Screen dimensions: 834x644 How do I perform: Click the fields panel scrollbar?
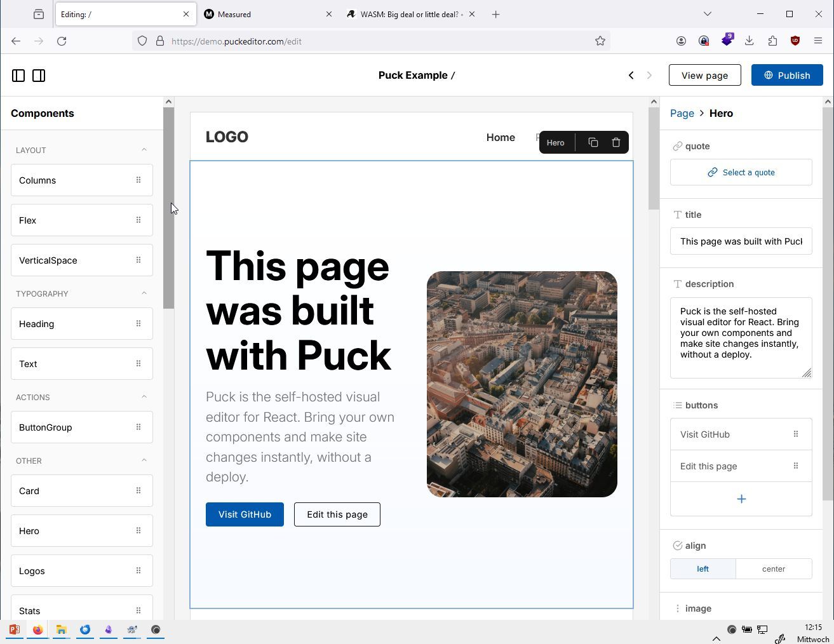(827, 304)
